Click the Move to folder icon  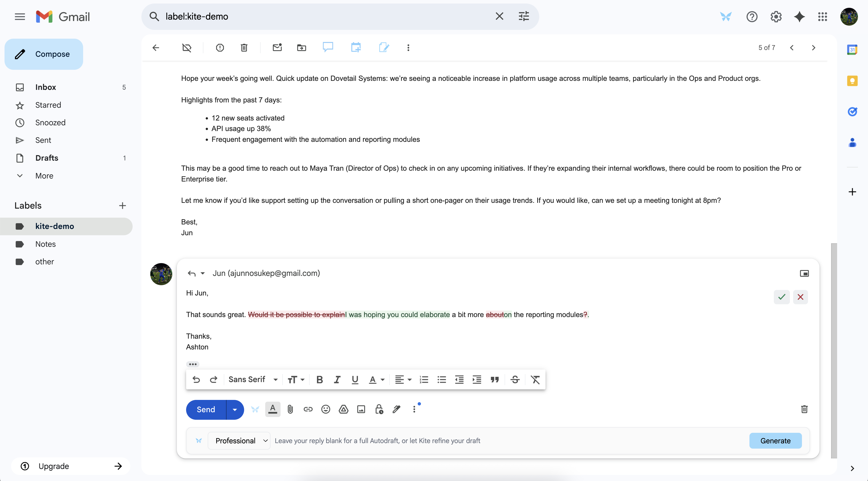[x=301, y=47]
